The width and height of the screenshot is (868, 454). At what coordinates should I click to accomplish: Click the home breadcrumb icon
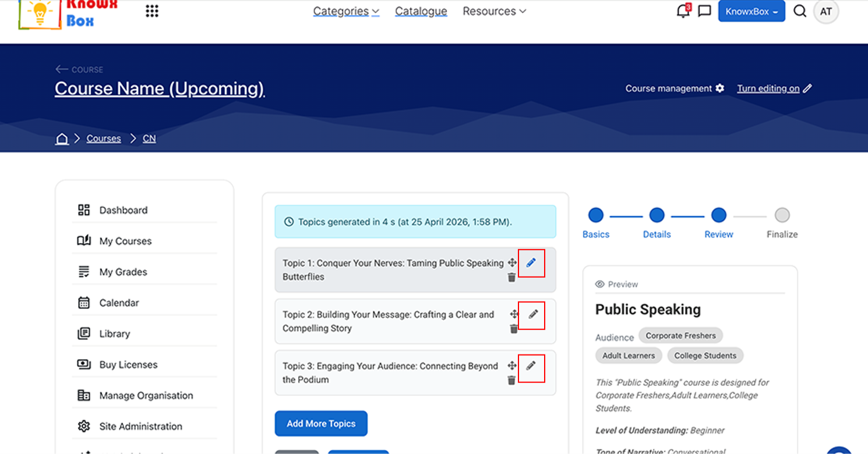click(x=62, y=139)
